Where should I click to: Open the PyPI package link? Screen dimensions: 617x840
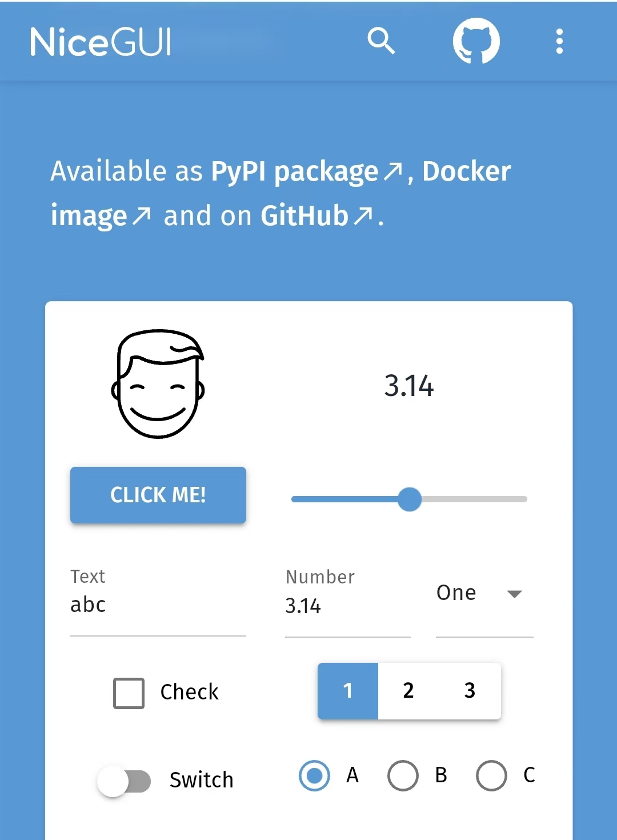[x=295, y=171]
